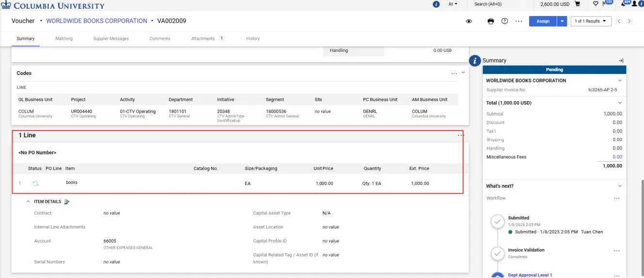Click the '01-CTV Operating' activity value
644x278 pixels.
pyautogui.click(x=138, y=112)
